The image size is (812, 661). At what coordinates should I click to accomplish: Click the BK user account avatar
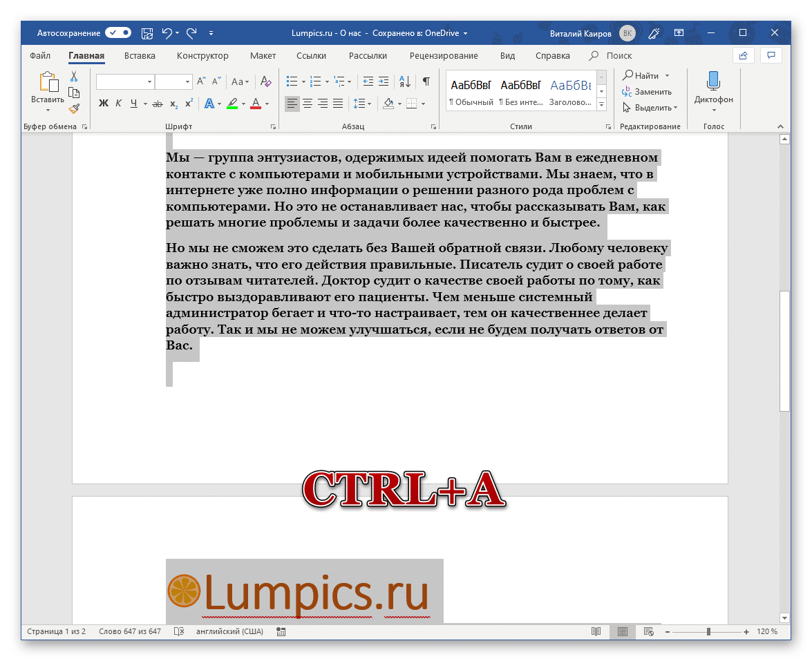[627, 33]
